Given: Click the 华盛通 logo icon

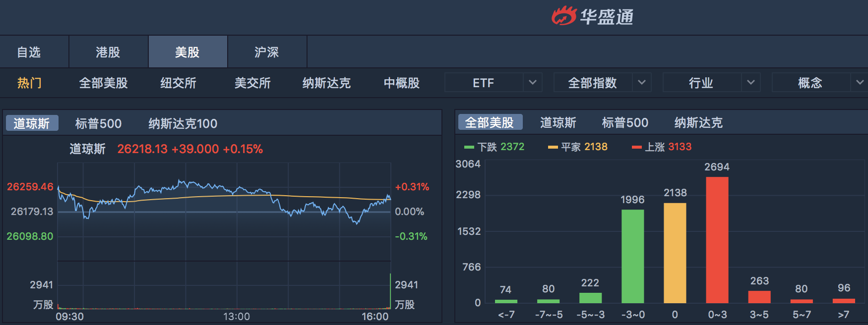Looking at the screenshot, I should 564,16.
